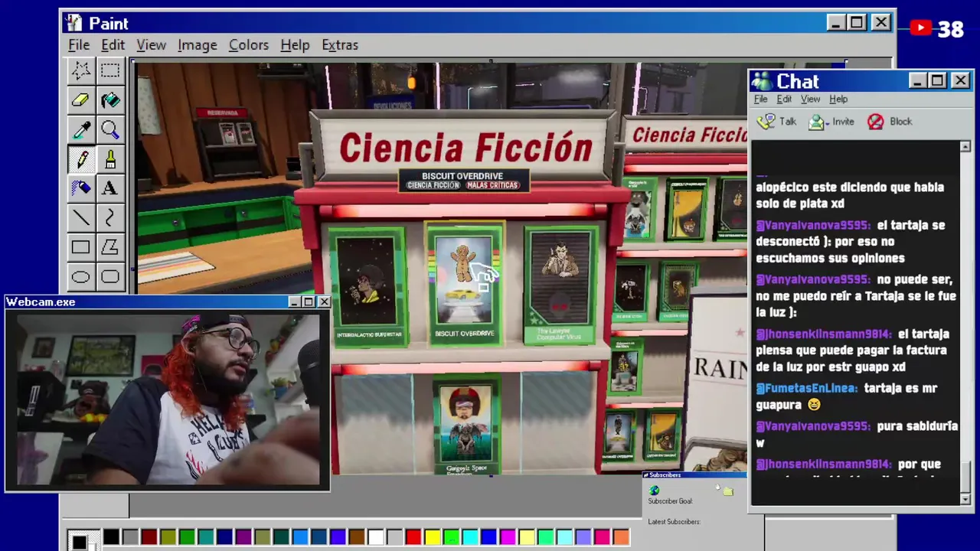Pick the Eraser tool in Paint

80,99
